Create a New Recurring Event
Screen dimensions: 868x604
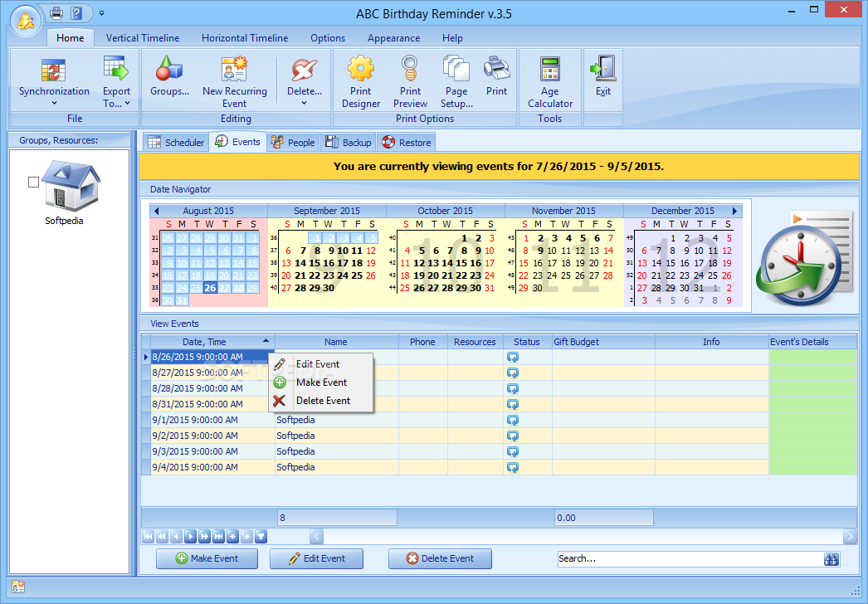pyautogui.click(x=235, y=80)
